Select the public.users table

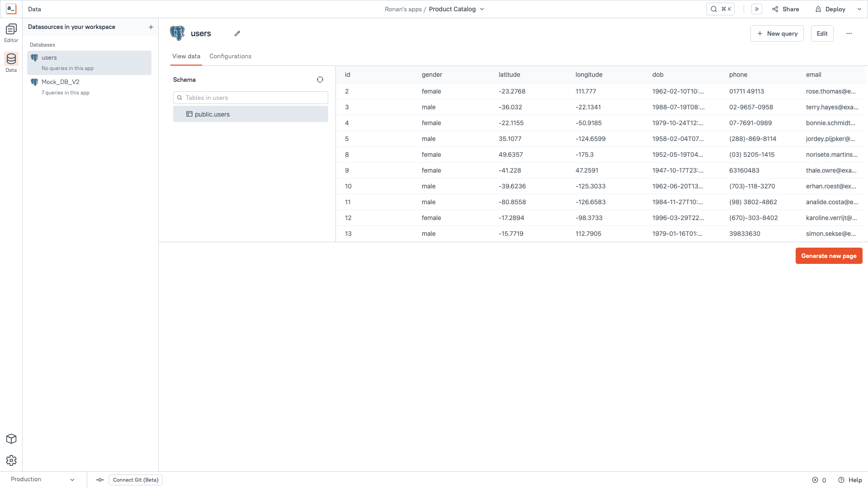coord(250,114)
